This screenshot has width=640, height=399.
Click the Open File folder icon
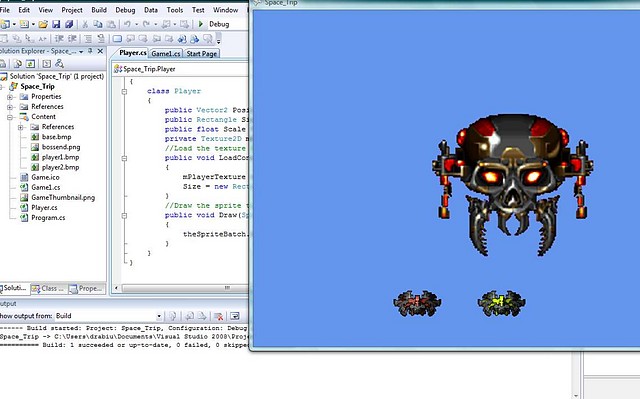(x=43, y=24)
